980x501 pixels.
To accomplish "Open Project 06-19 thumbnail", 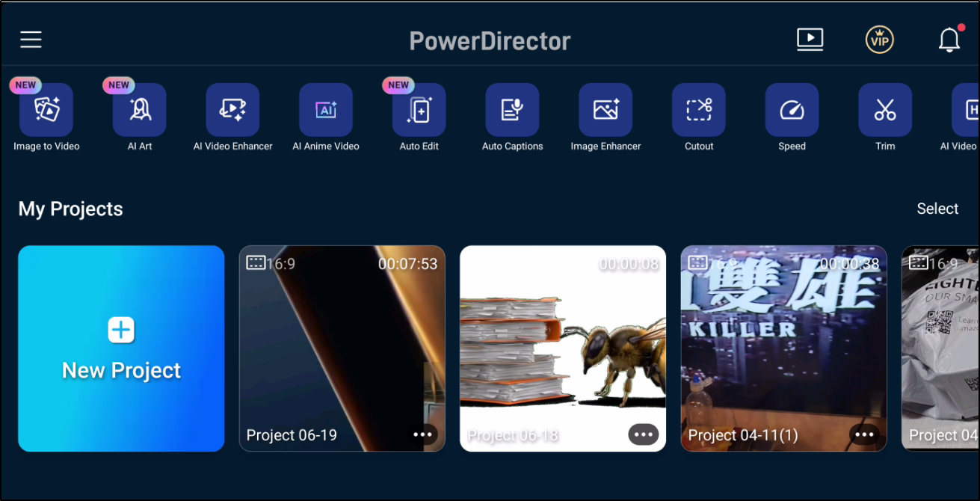I will (342, 348).
